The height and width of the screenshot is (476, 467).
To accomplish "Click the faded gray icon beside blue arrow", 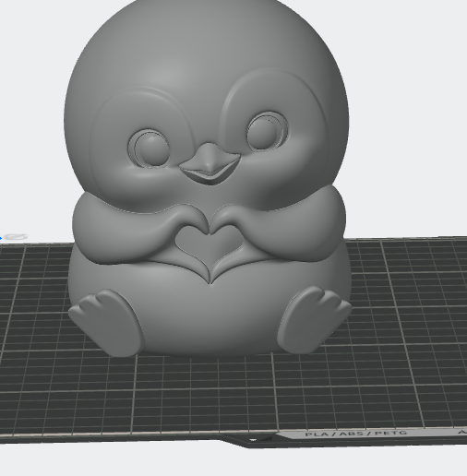I will (17, 236).
